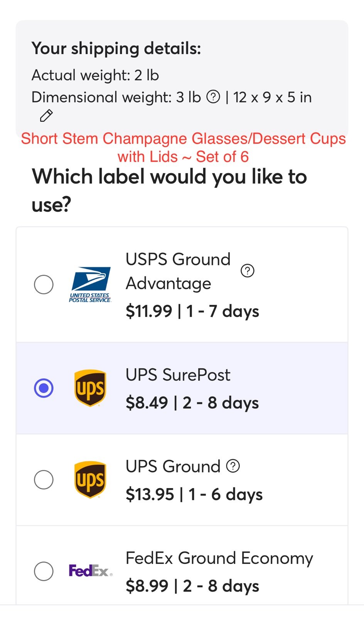
Task: Click the FedEx logo
Action: pos(91,571)
